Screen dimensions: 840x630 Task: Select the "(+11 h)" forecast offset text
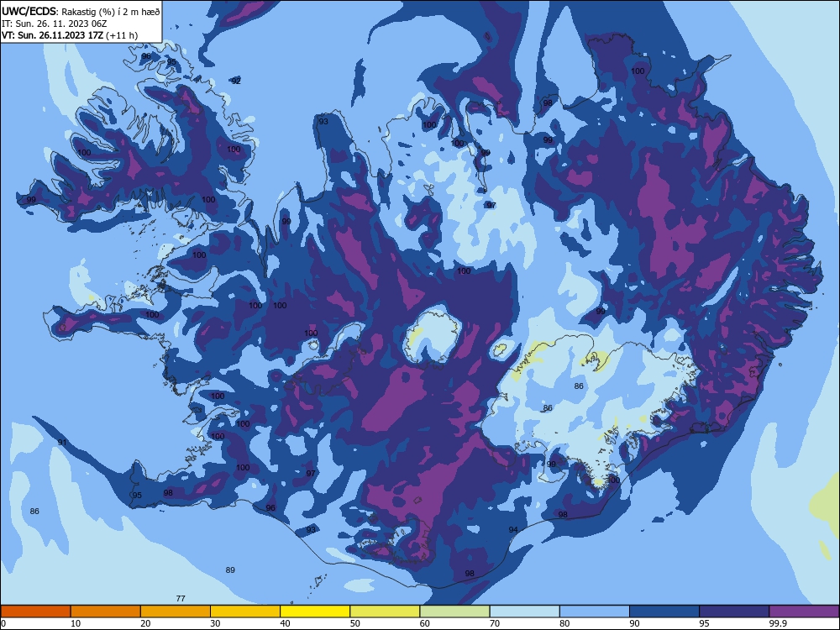(122, 35)
